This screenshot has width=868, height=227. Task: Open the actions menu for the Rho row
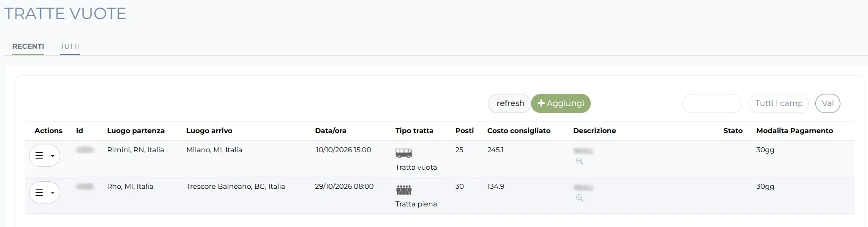point(45,192)
